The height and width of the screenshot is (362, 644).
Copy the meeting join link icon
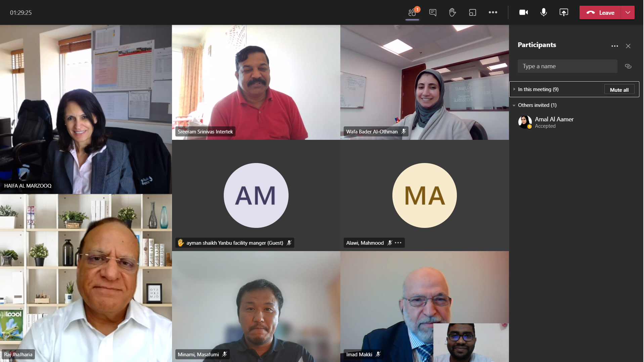(628, 66)
